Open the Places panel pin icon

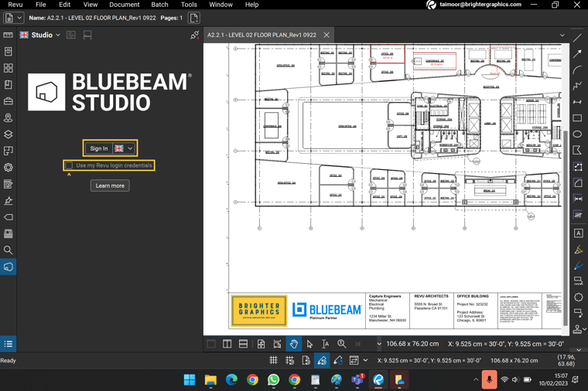[x=8, y=117]
